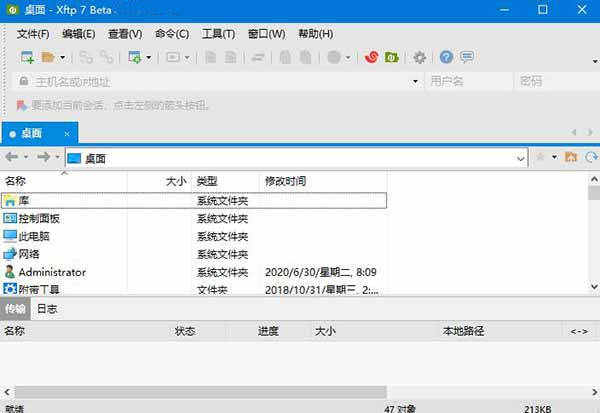
Task: Select the 控制面板 folder item
Action: [x=40, y=218]
